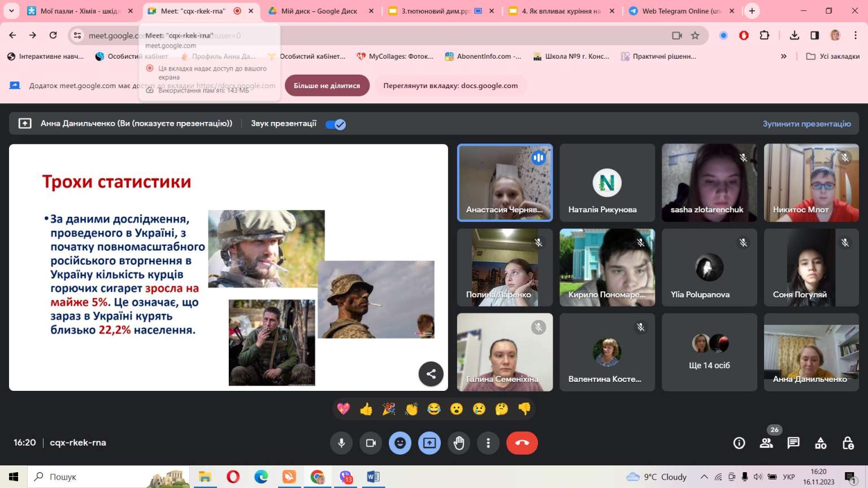Send surprised face reaction
The width and height of the screenshot is (868, 488).
coord(457,408)
